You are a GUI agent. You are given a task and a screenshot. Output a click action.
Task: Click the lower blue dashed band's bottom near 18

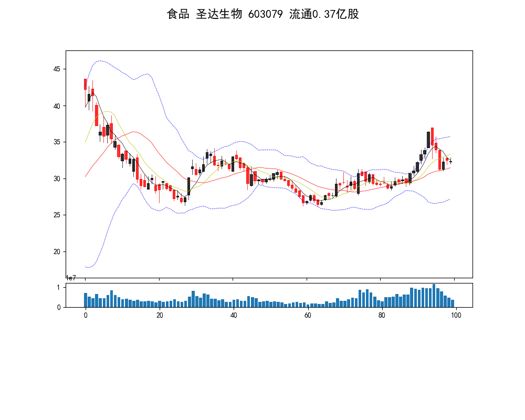89,267
